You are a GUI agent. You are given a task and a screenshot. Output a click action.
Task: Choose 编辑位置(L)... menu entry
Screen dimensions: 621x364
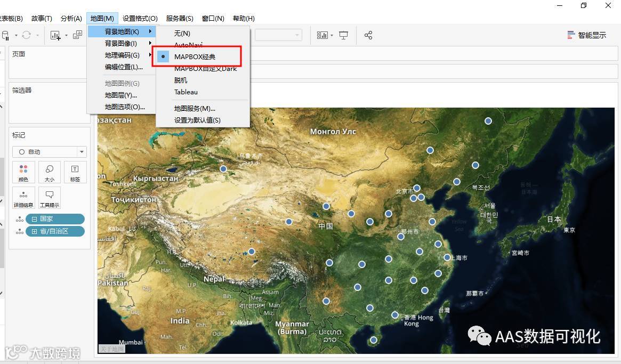[122, 67]
